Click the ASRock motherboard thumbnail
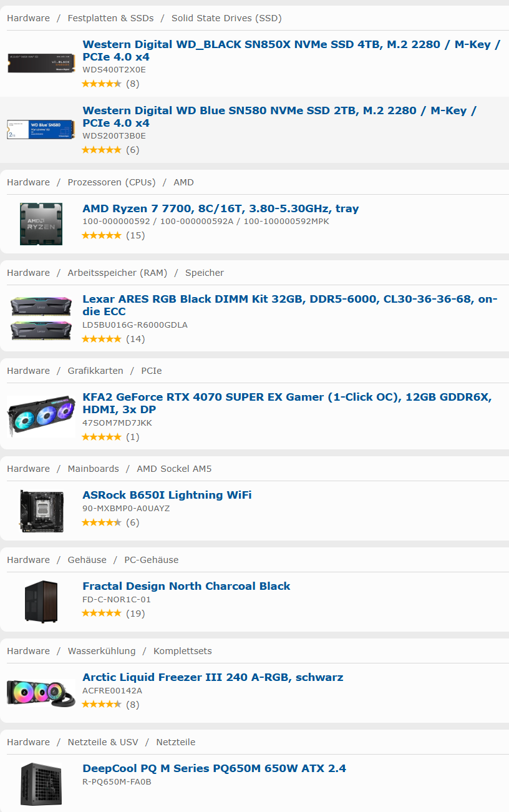 (x=41, y=511)
